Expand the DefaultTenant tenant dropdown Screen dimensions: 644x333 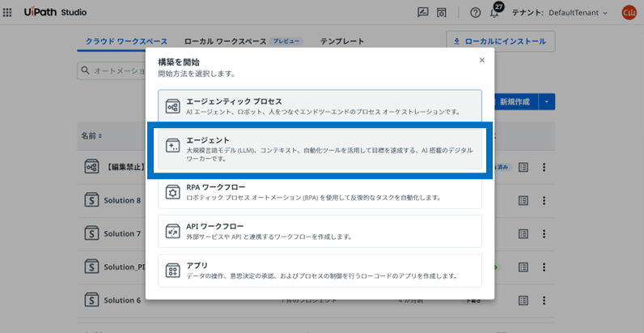[x=578, y=13]
